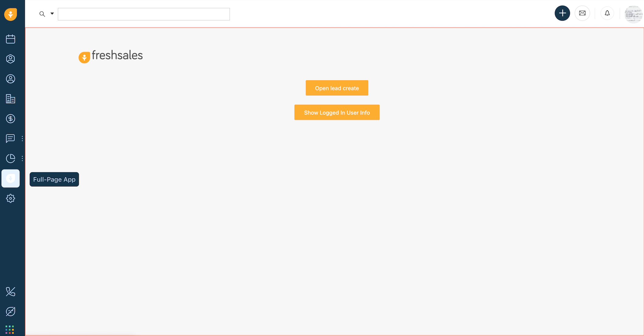The image size is (644, 336).
Task: Expand the search bar dropdown options
Action: click(52, 14)
